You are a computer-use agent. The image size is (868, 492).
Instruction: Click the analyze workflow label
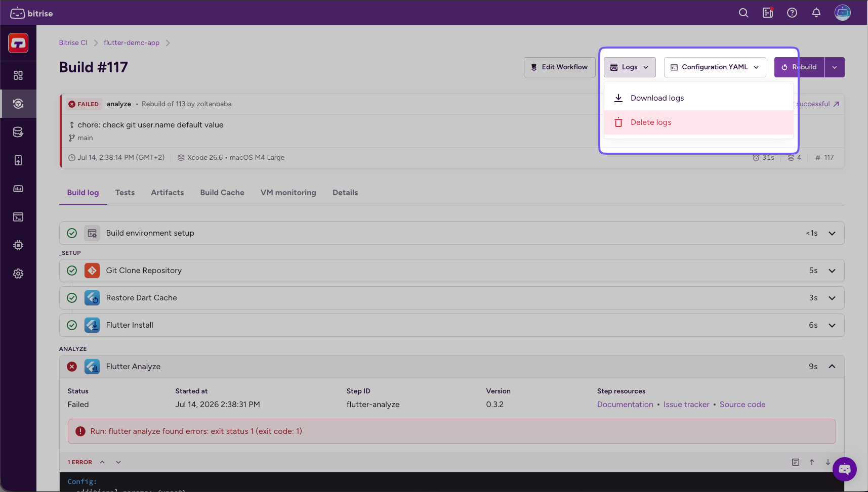pos(119,104)
